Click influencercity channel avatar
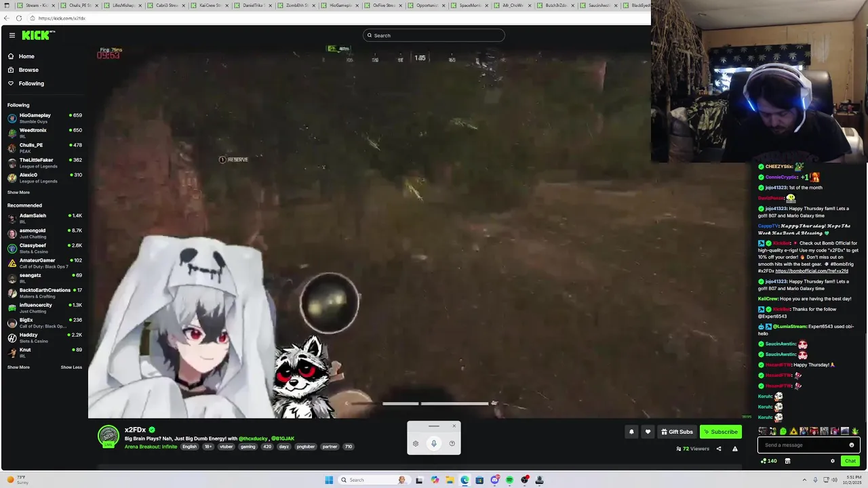 tap(12, 308)
